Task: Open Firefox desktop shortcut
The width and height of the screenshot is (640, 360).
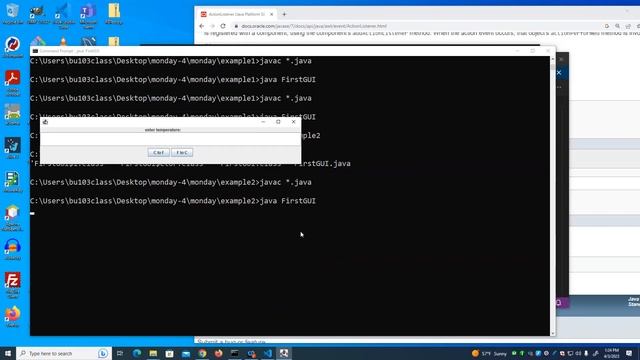Action: [x=13, y=316]
